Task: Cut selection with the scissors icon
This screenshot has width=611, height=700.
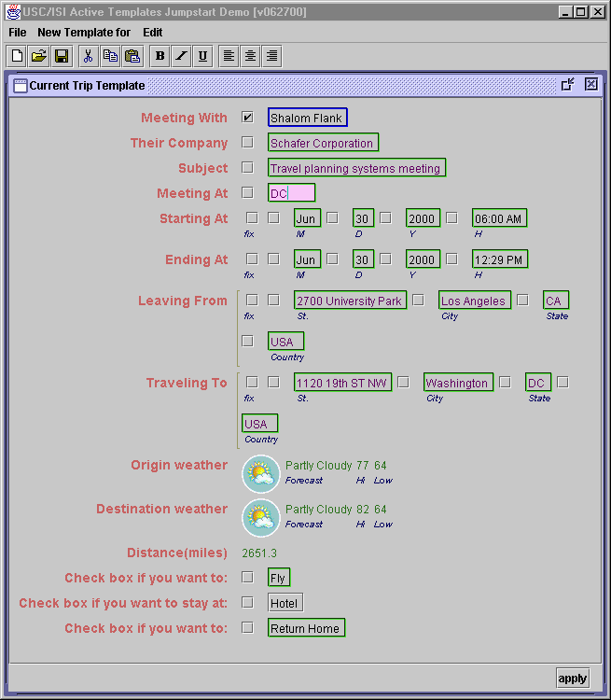Action: (89, 56)
